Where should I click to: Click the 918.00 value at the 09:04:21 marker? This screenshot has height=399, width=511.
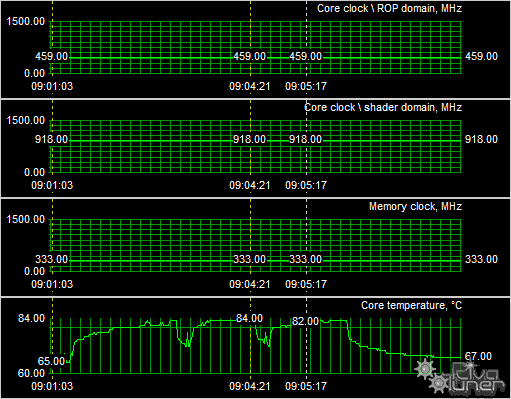(249, 139)
